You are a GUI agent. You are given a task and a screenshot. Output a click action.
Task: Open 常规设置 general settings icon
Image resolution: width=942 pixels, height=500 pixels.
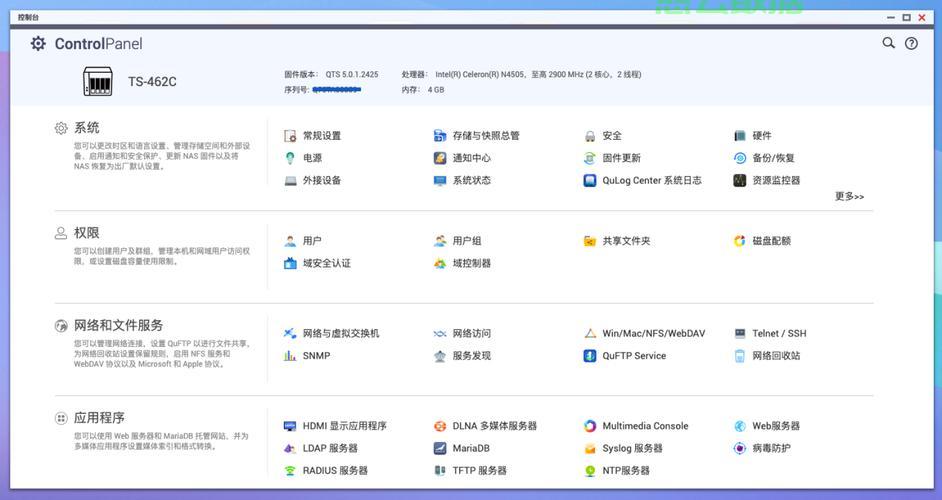tap(290, 136)
